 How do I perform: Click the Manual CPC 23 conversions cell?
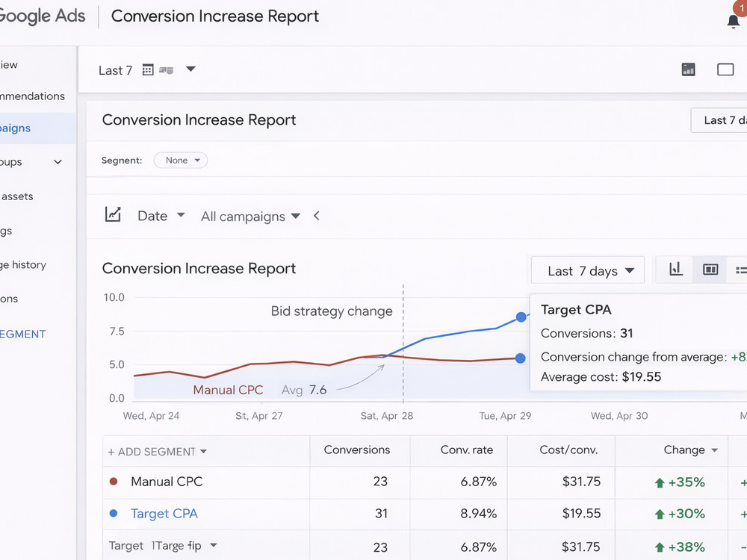click(x=380, y=482)
